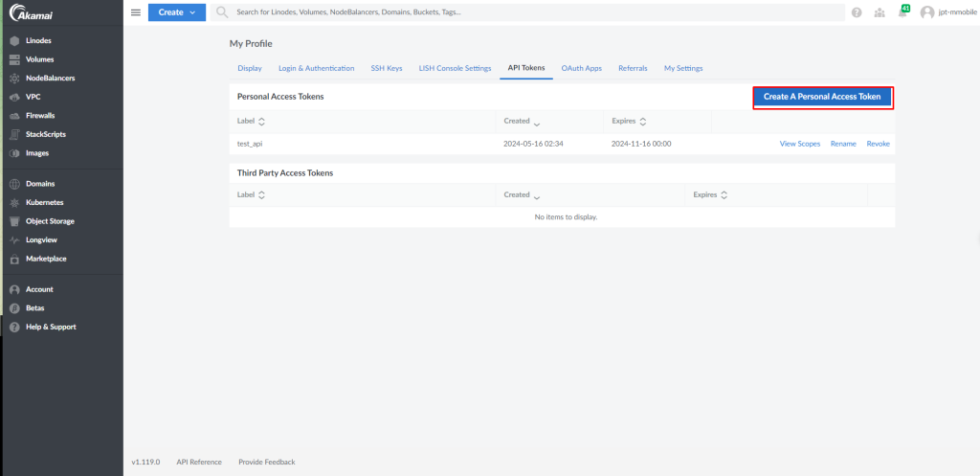The image size is (980, 476).
Task: Open Kubernetes from the sidebar
Action: pyautogui.click(x=44, y=203)
